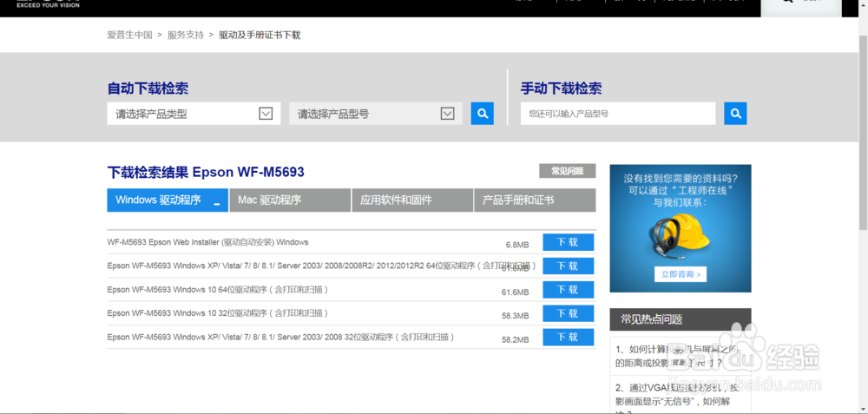This screenshot has width=868, height=414.
Task: Focus the manual product model input field
Action: [618, 114]
